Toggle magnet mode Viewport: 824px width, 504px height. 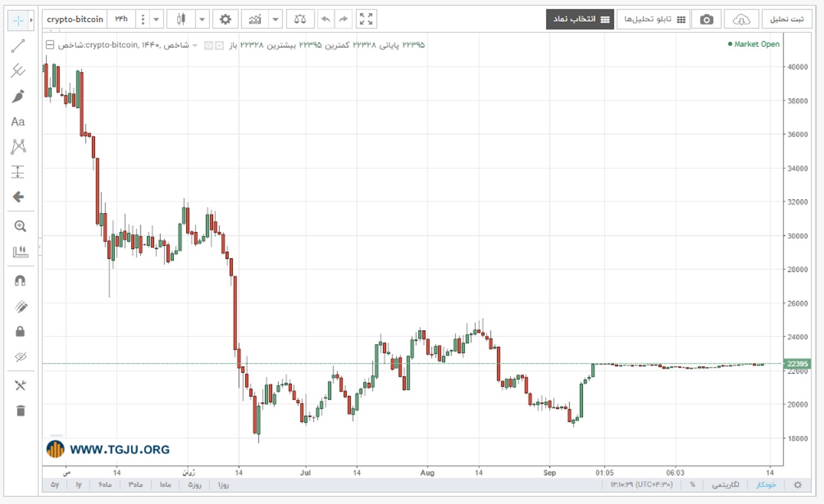[20, 281]
